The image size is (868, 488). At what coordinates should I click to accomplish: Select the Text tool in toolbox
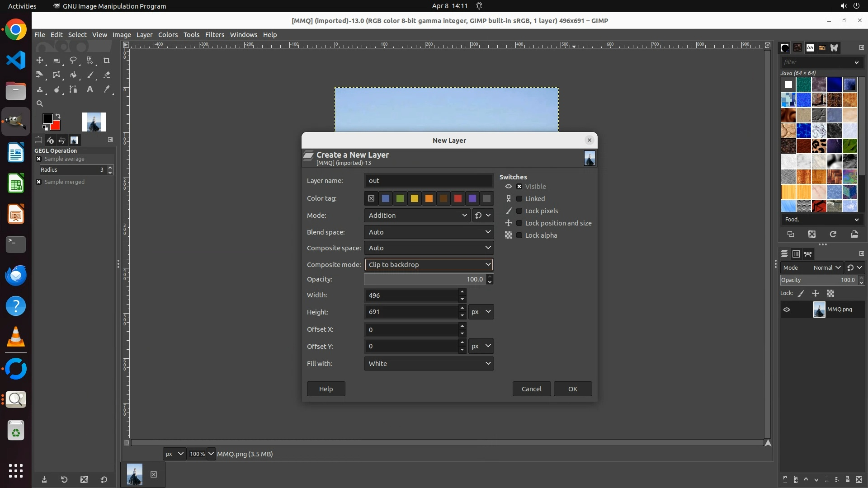(90, 89)
